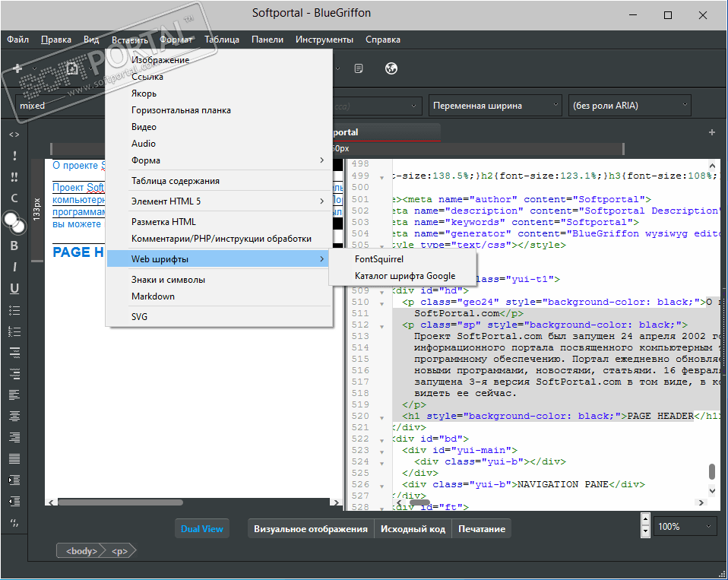Image resolution: width=728 pixels, height=580 pixels.
Task: Click the globe browser preview icon
Action: 392,68
